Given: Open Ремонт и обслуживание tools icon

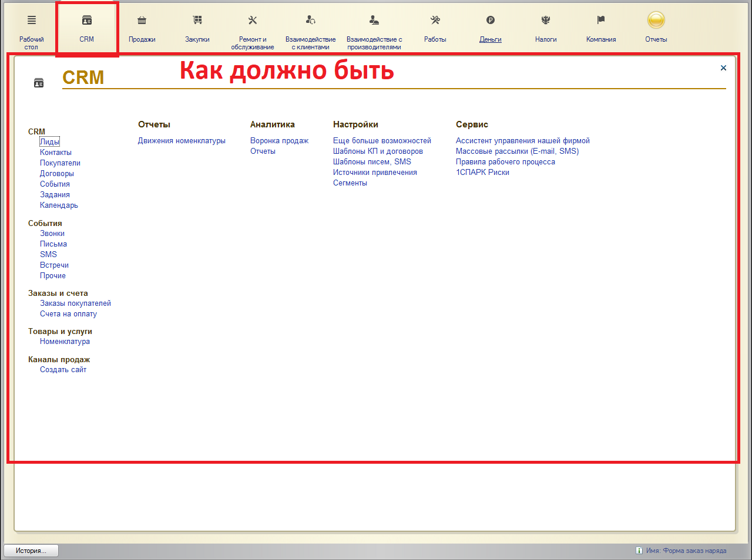Looking at the screenshot, I should pos(253,21).
